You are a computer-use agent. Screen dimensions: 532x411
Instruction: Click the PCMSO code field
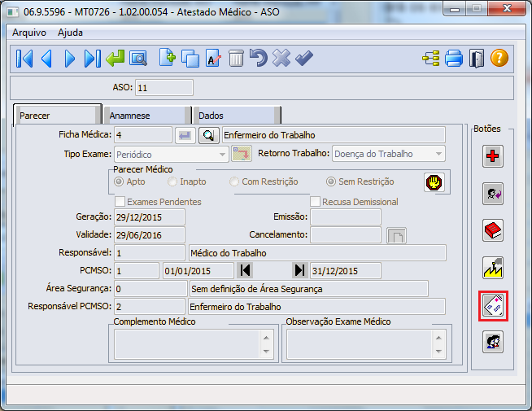[137, 271]
